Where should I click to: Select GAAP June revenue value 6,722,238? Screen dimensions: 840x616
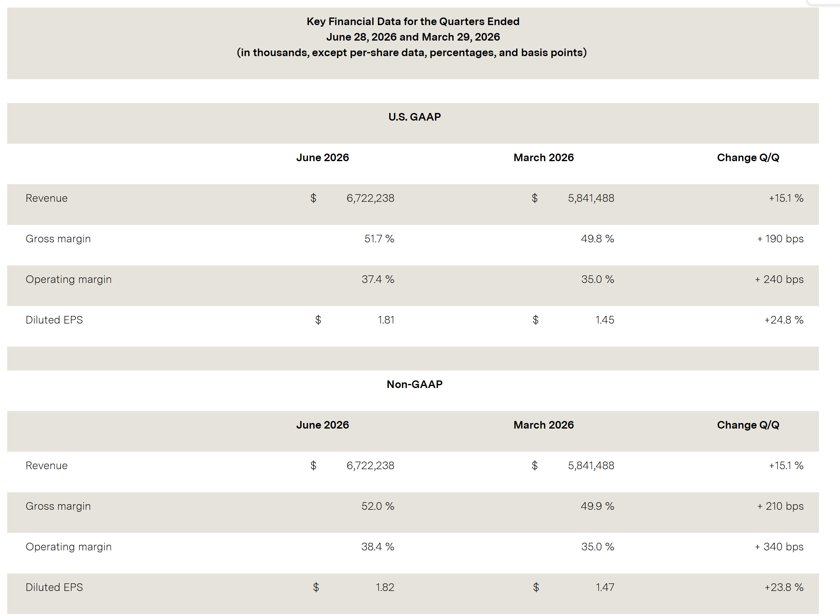(370, 198)
